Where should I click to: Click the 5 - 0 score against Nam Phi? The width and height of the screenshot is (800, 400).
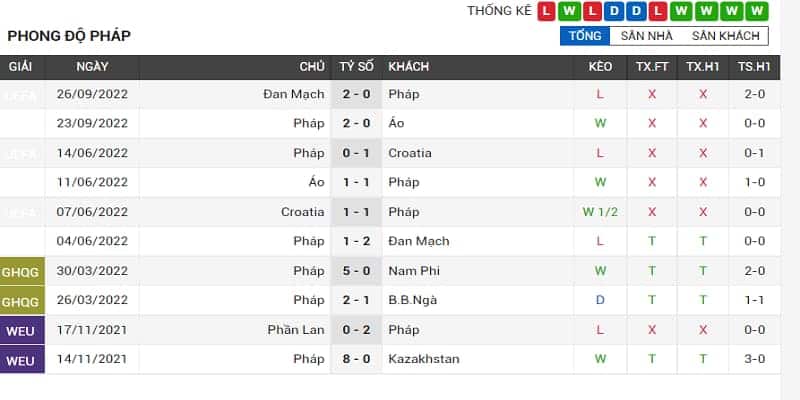355,271
